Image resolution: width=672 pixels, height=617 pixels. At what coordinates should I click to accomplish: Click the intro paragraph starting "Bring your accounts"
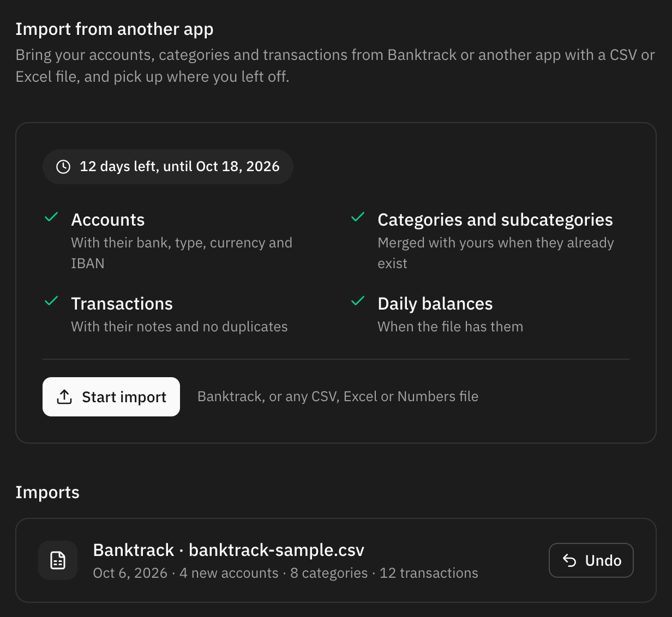pyautogui.click(x=335, y=66)
